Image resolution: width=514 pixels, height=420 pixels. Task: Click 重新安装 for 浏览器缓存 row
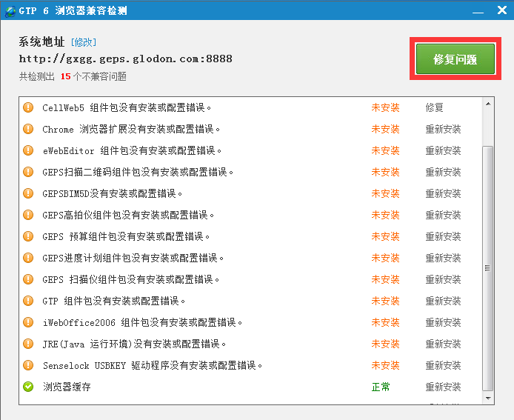tap(443, 387)
